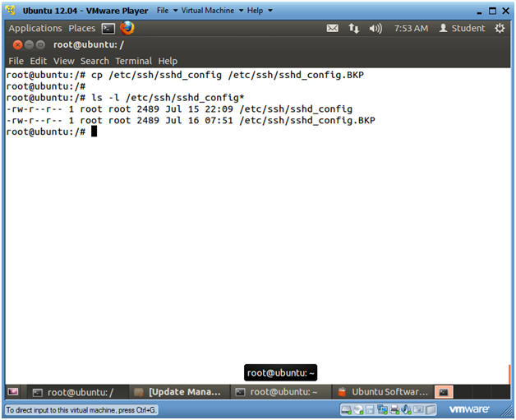The width and height of the screenshot is (516, 420).
Task: Open the Places menu
Action: click(82, 28)
